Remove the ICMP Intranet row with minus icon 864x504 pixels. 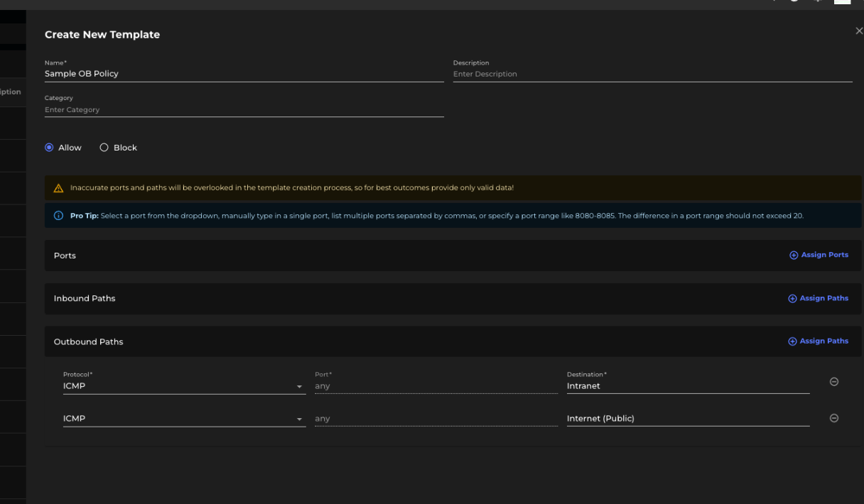[833, 381]
